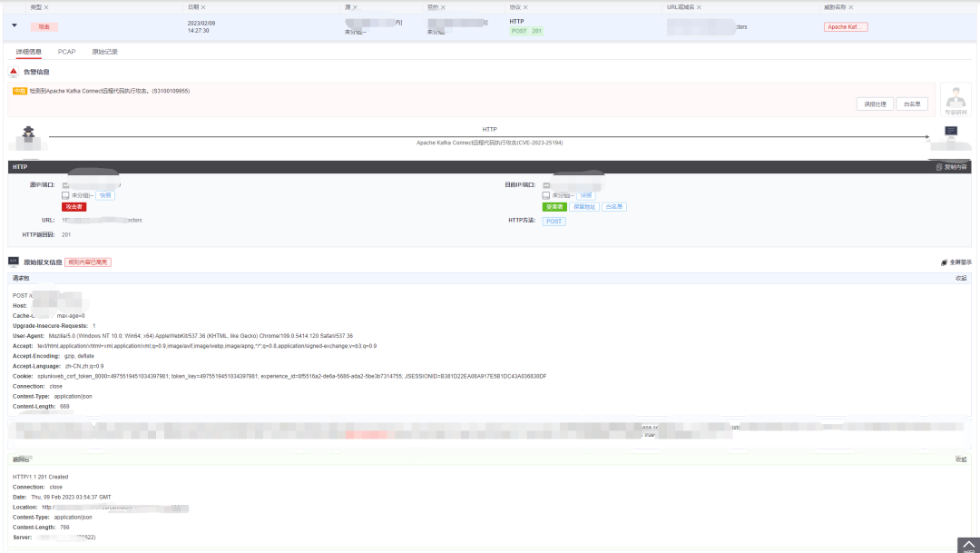The image size is (980, 553).
Task: Open the 专家研判 expert analysis icon
Action: [955, 100]
